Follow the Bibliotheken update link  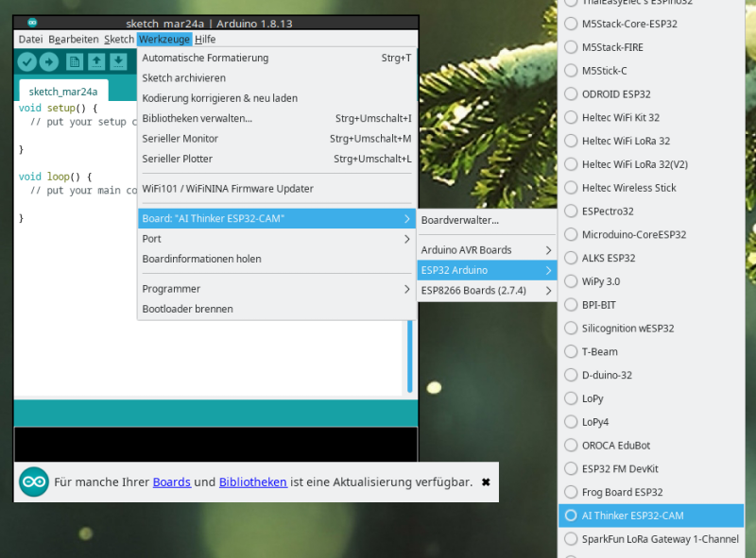[x=253, y=482]
